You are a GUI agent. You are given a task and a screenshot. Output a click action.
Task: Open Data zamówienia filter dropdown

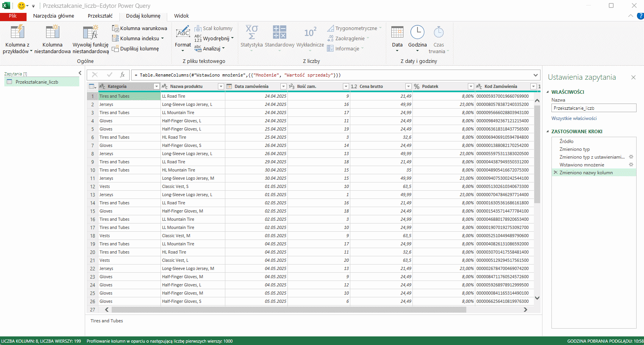point(283,86)
